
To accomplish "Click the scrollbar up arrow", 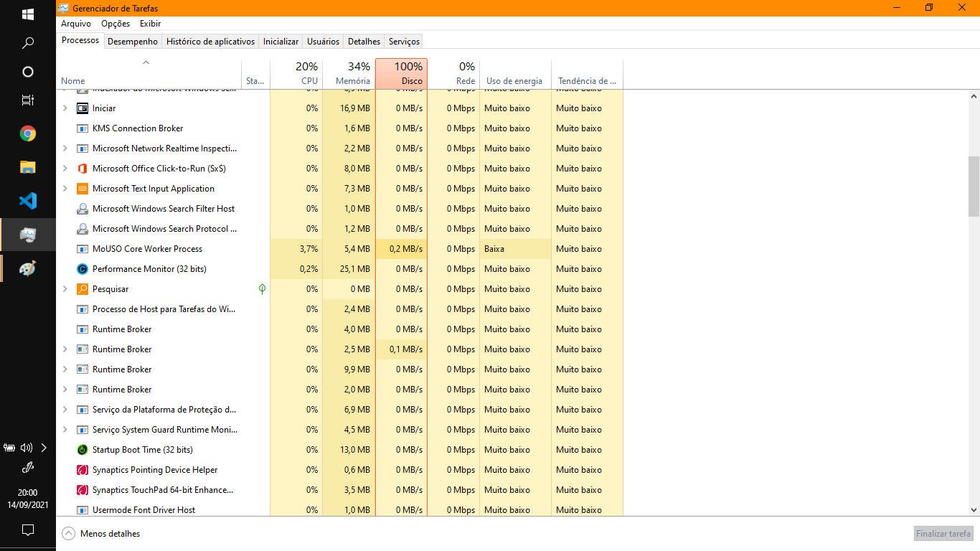I will pos(974,95).
